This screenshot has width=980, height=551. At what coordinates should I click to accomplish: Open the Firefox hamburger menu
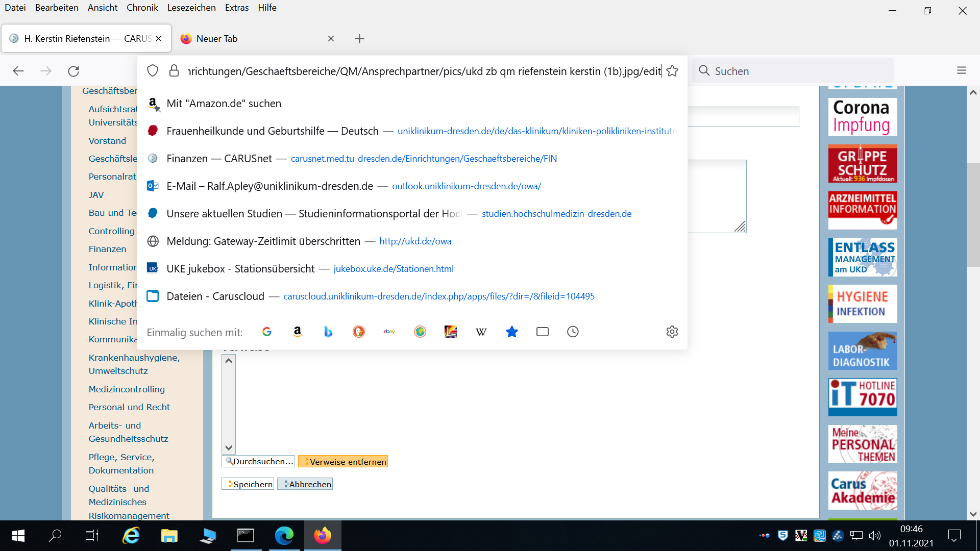(962, 71)
